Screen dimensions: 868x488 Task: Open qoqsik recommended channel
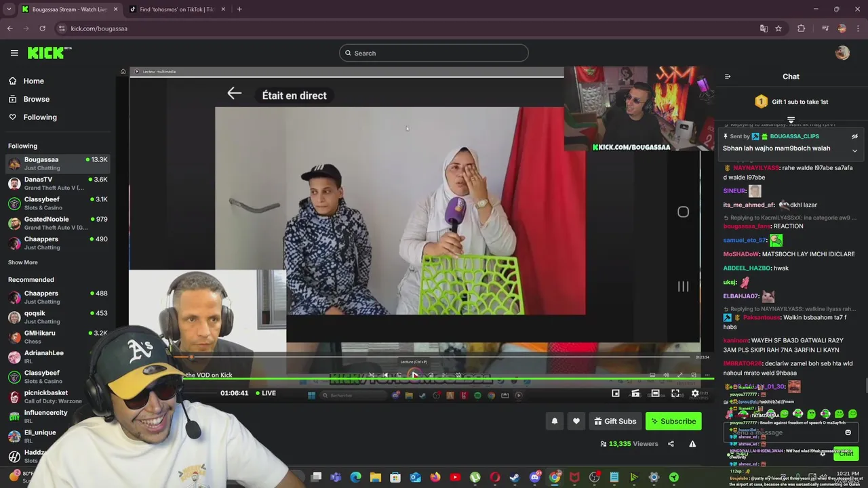pyautogui.click(x=58, y=317)
